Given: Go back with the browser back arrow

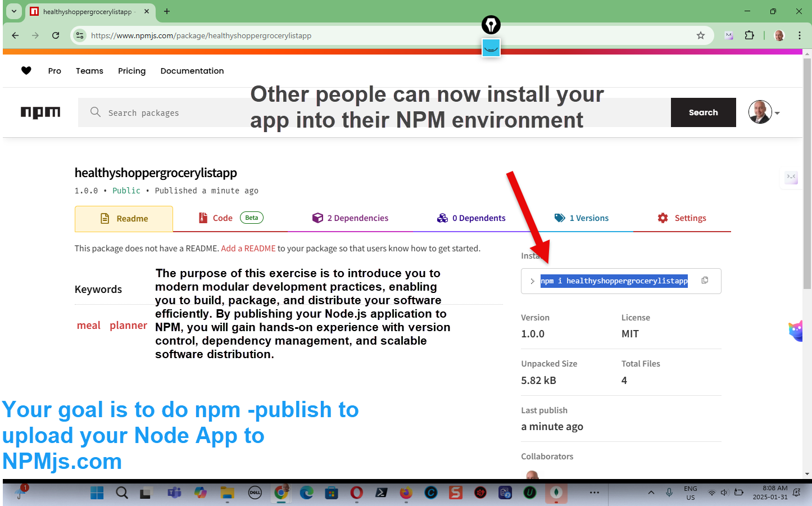Looking at the screenshot, I should coord(15,35).
